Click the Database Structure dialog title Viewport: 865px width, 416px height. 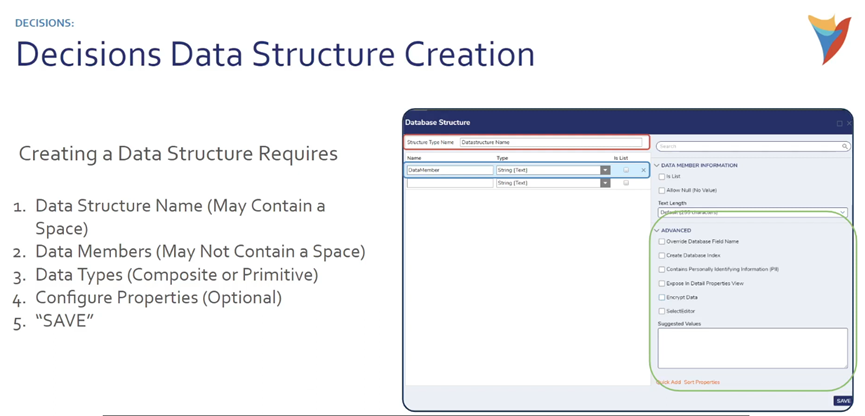coord(437,122)
